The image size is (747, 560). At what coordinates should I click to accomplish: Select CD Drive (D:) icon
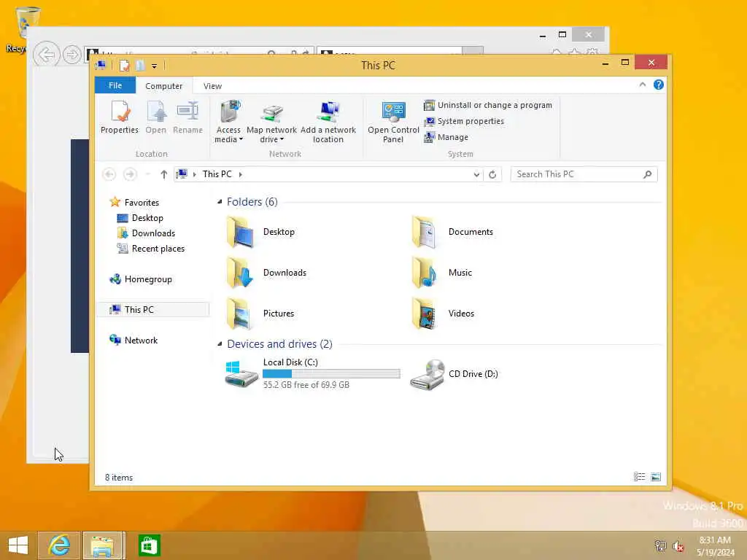[427, 375]
